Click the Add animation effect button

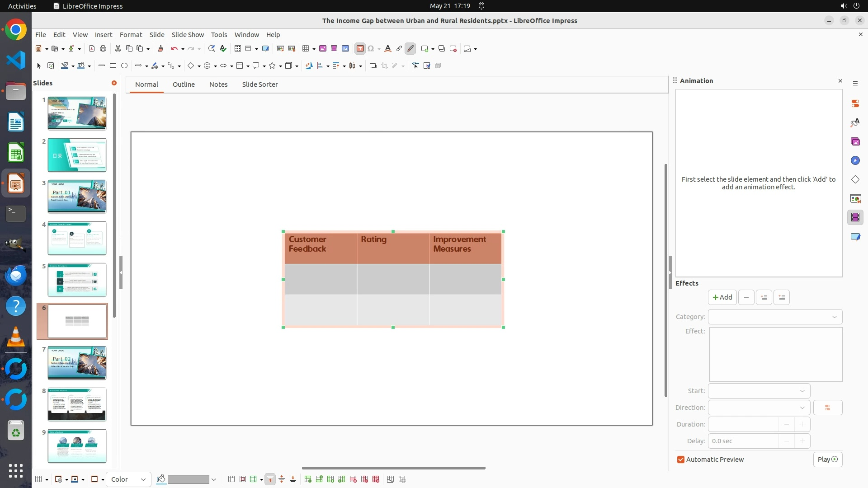coord(722,297)
